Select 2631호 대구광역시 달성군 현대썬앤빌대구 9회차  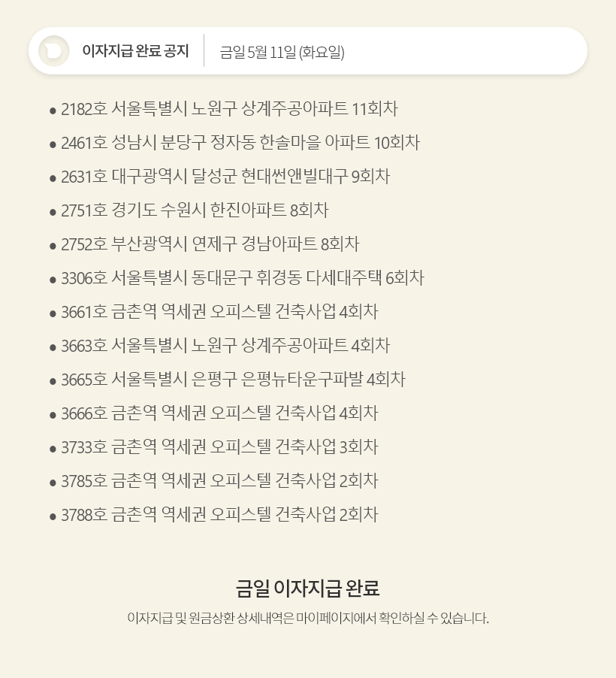(x=225, y=176)
